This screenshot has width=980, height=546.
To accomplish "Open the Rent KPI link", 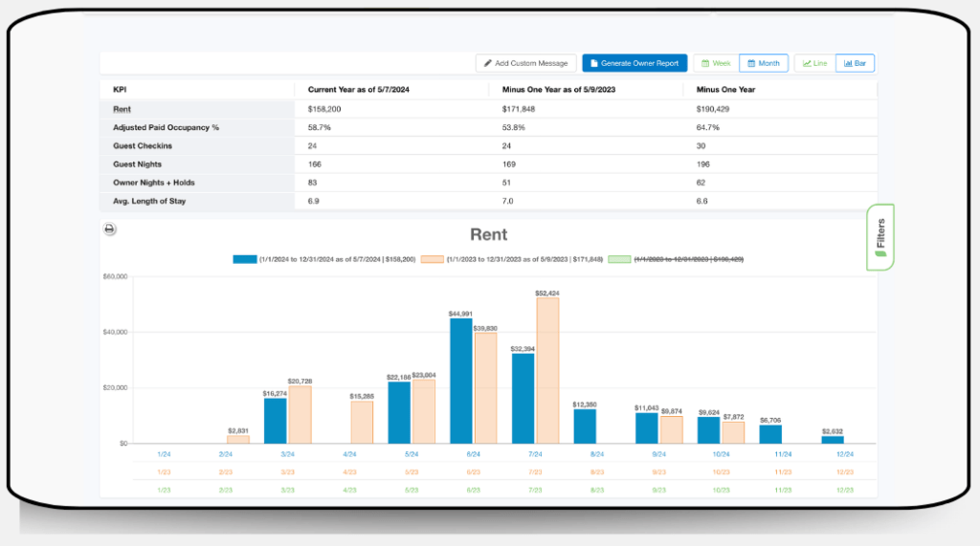I will (122, 109).
